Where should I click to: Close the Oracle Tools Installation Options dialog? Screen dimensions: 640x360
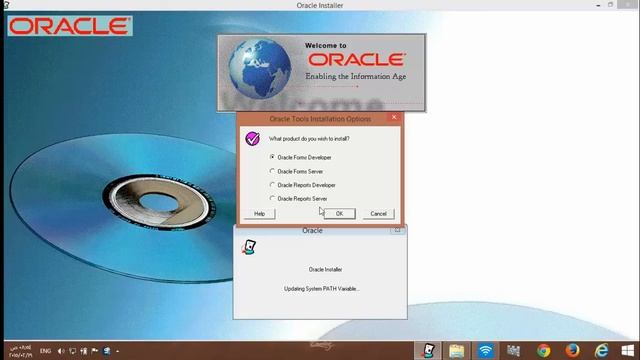[x=394, y=118]
